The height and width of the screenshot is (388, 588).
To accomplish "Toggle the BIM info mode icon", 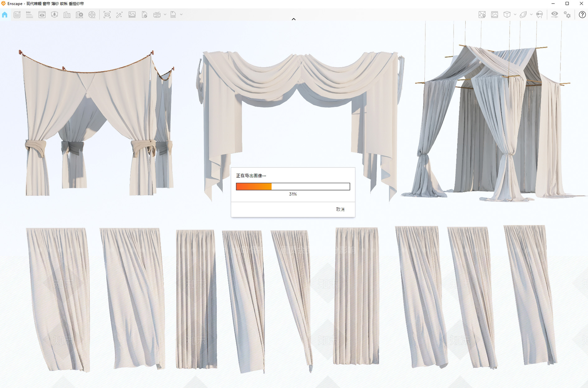I will 29,15.
